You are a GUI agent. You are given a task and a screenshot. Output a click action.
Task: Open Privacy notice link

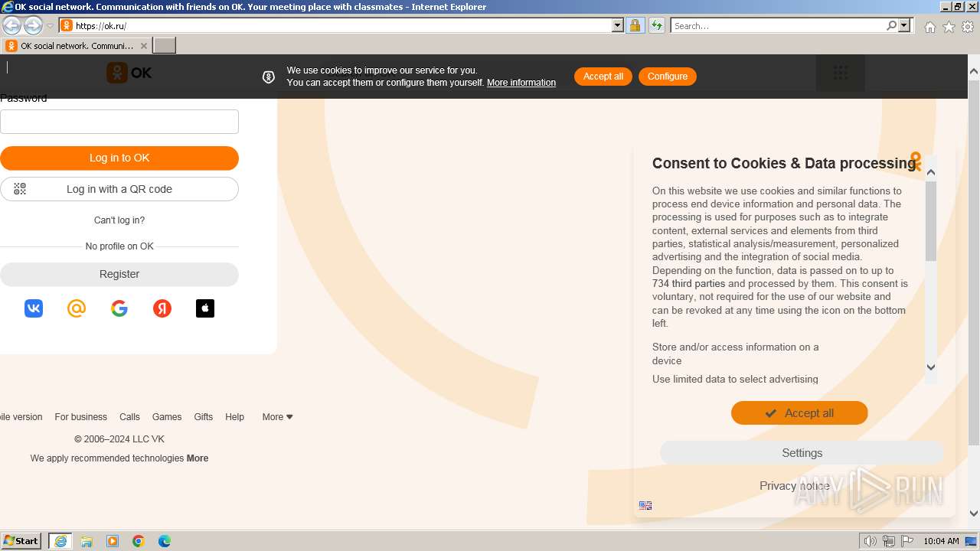(x=795, y=486)
